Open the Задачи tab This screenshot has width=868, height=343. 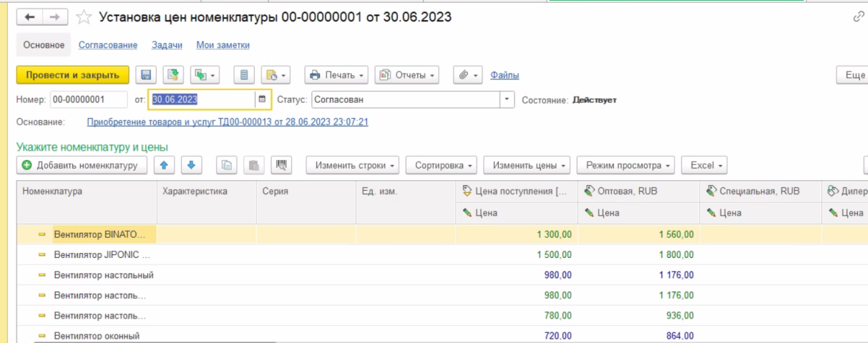click(x=166, y=45)
